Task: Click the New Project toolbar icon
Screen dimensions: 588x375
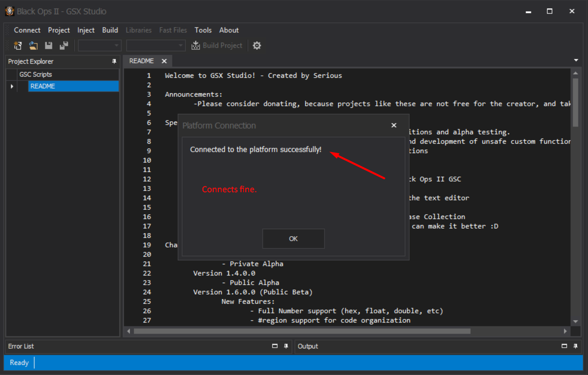Action: (x=18, y=46)
